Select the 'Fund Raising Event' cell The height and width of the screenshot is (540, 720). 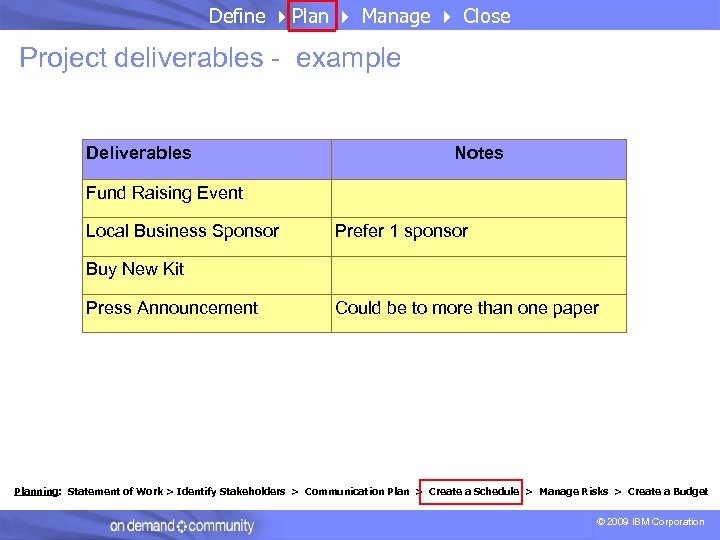(207, 198)
